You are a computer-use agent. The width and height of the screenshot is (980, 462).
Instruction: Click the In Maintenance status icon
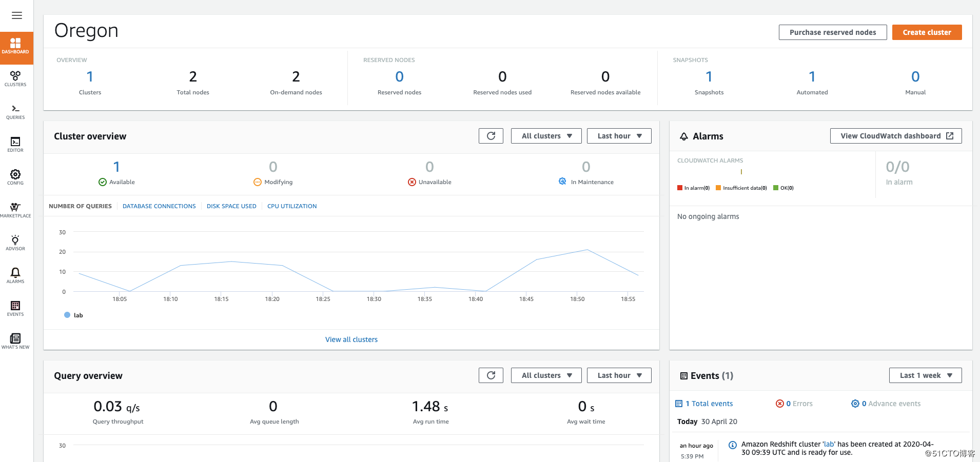[562, 182]
